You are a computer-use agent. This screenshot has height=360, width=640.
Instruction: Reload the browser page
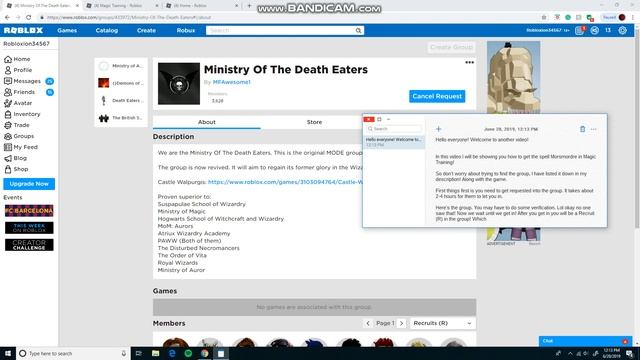point(29,18)
